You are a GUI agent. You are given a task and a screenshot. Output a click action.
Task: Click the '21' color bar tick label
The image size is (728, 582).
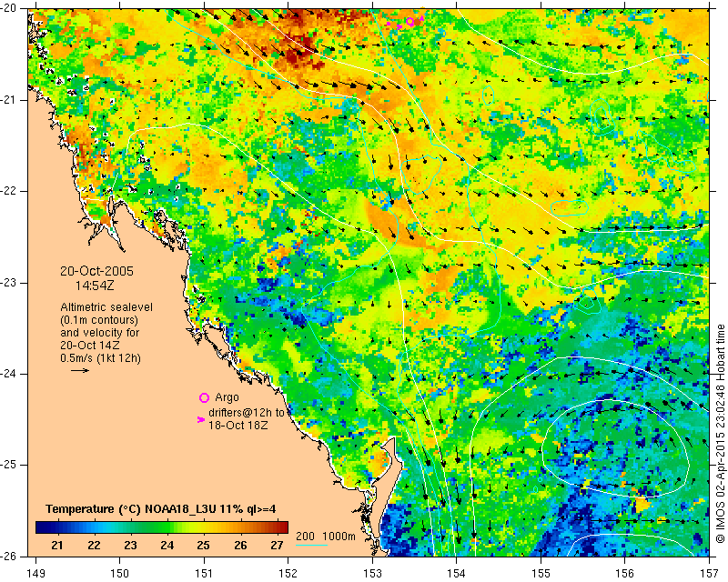coord(56,545)
